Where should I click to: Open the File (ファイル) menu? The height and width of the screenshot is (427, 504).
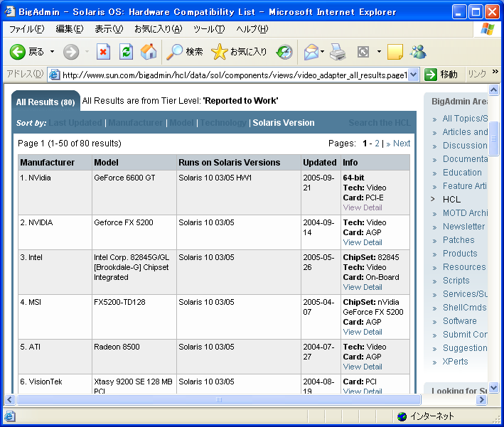tap(26, 29)
